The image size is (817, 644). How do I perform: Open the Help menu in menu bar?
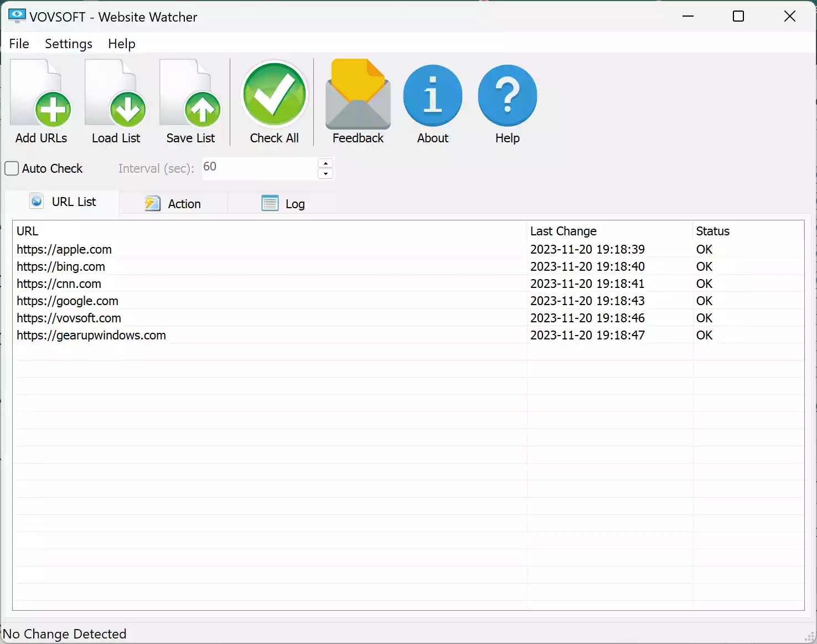click(122, 44)
